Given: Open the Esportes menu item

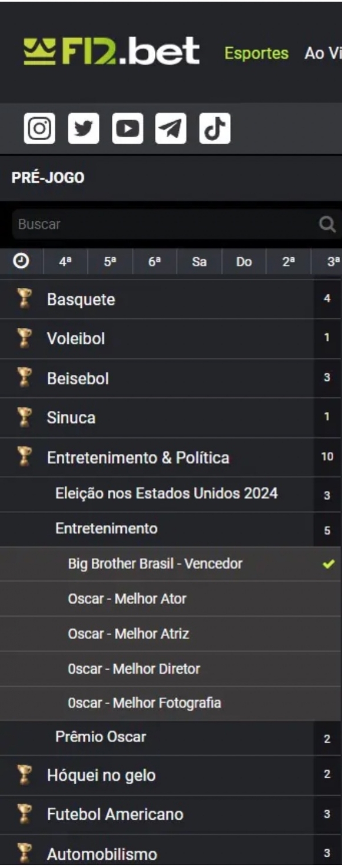Looking at the screenshot, I should (256, 53).
